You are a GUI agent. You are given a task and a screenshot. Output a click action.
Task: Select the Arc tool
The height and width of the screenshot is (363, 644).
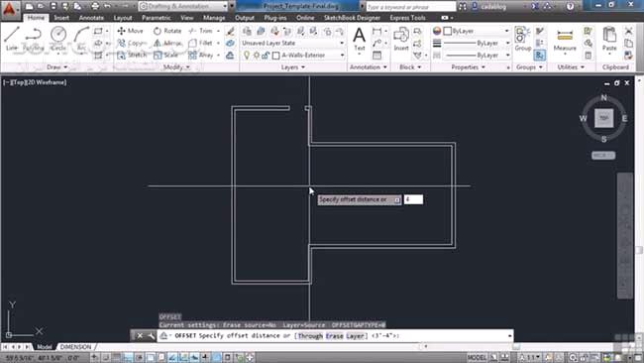pos(81,39)
